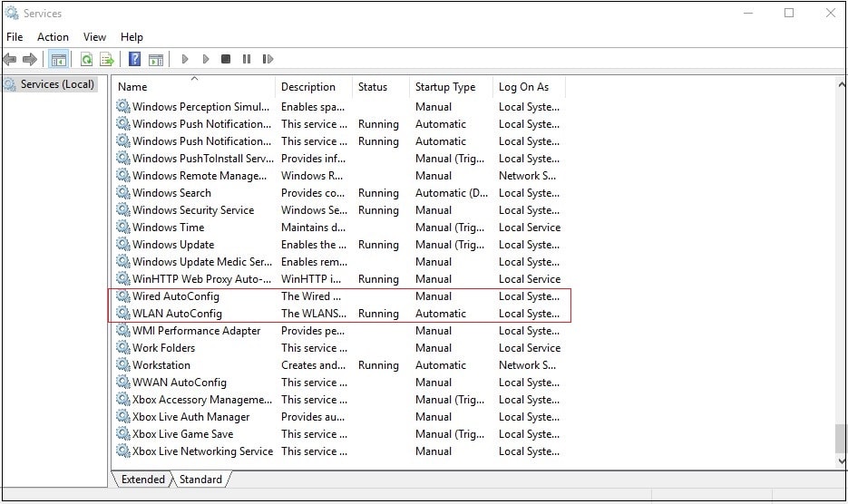Select the Windows PushToInstall Serv... row
Screen dimensions: 848x504
coord(338,159)
